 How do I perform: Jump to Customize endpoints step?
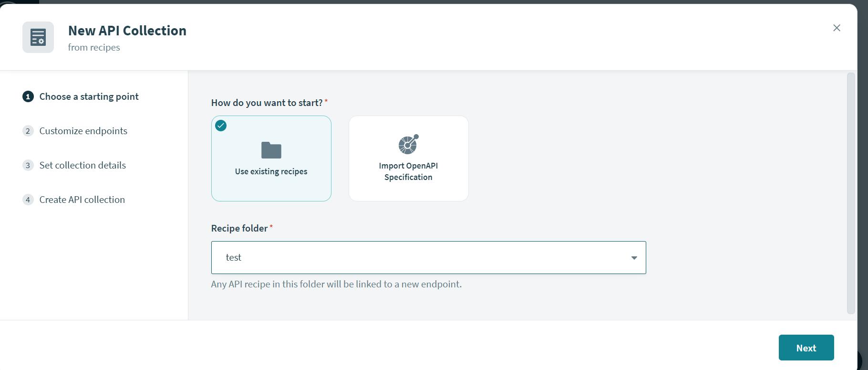click(x=83, y=131)
